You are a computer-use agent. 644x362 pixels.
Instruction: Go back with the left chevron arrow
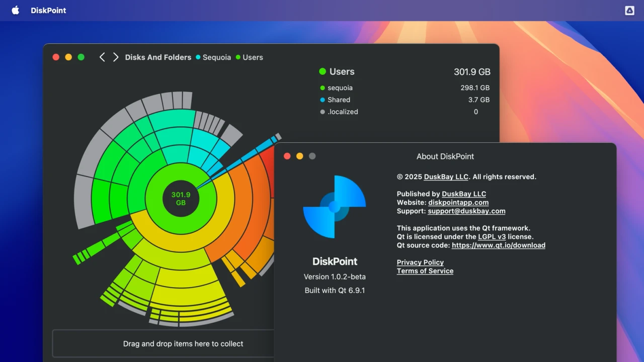(x=102, y=57)
